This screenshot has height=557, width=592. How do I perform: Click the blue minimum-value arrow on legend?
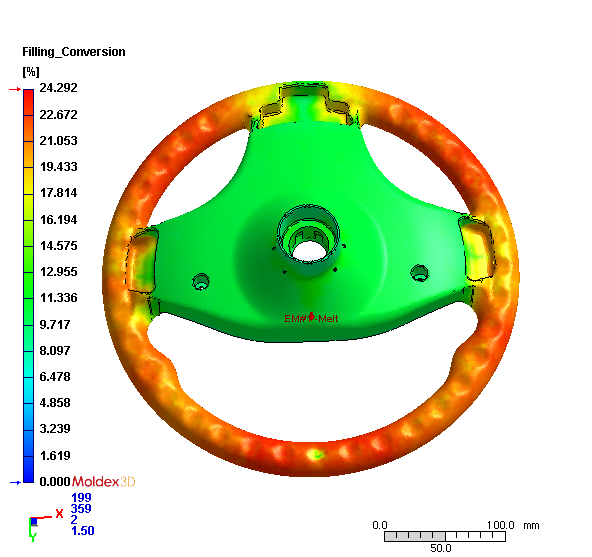click(x=15, y=482)
